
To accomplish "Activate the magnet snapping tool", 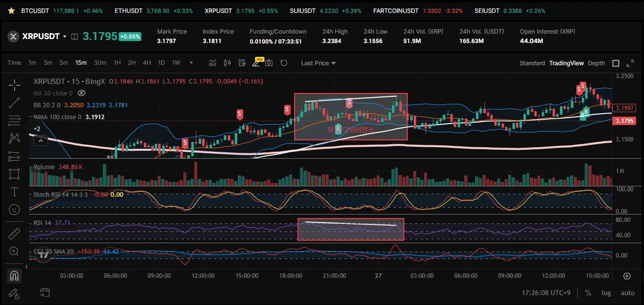I will [14, 275].
